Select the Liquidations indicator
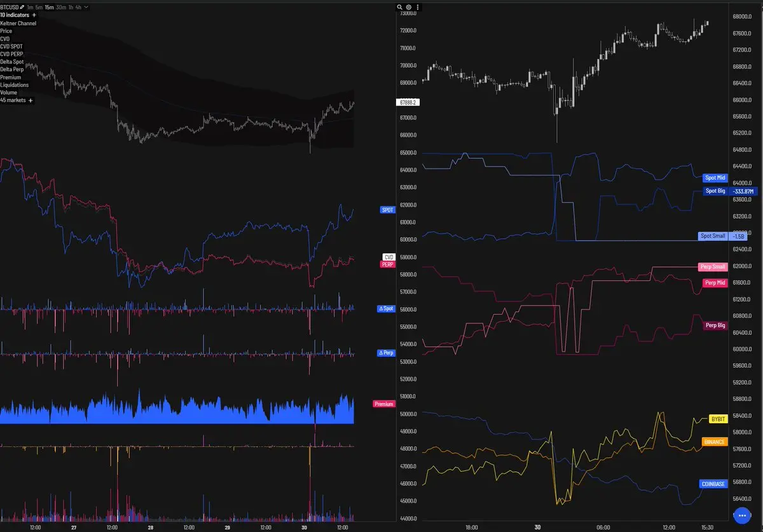763x532 pixels. tap(14, 85)
